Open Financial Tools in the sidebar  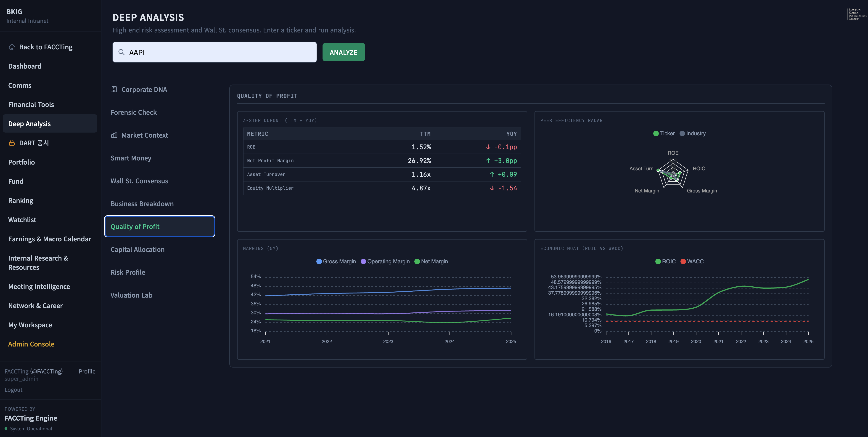point(31,104)
